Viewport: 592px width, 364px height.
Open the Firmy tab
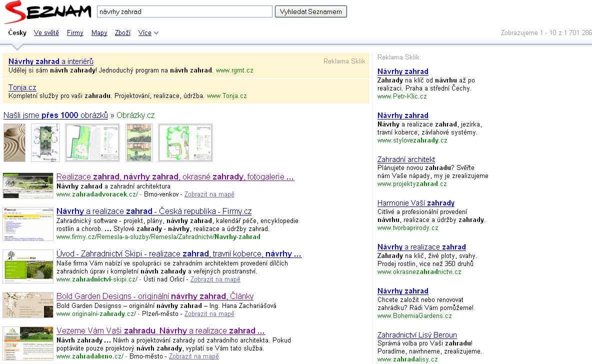75,33
